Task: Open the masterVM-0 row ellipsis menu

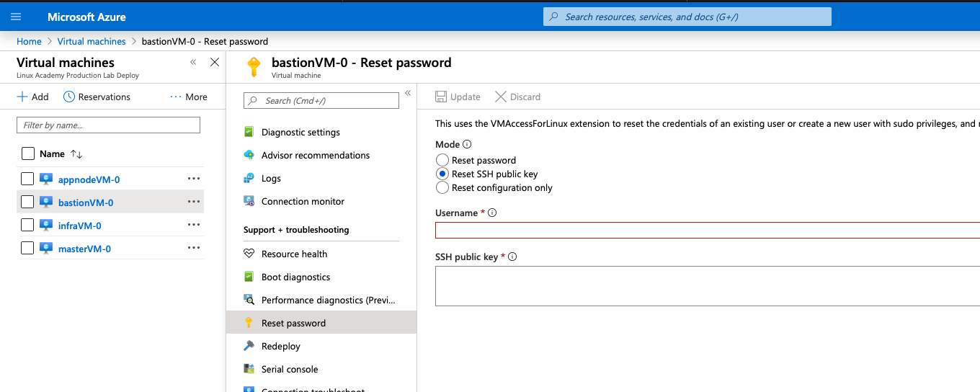Action: (x=194, y=248)
